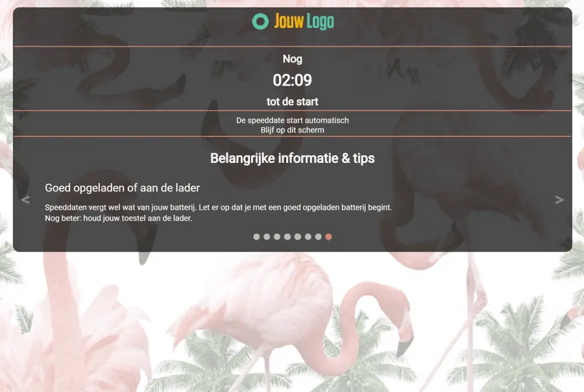Click the battery tip paragraph text
The image size is (584, 392).
pos(218,213)
